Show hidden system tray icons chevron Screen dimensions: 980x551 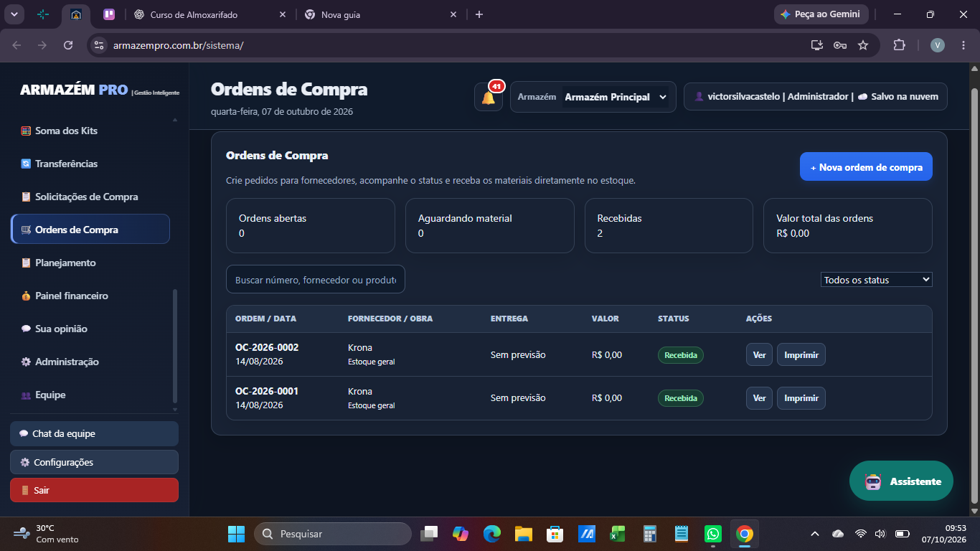point(814,534)
